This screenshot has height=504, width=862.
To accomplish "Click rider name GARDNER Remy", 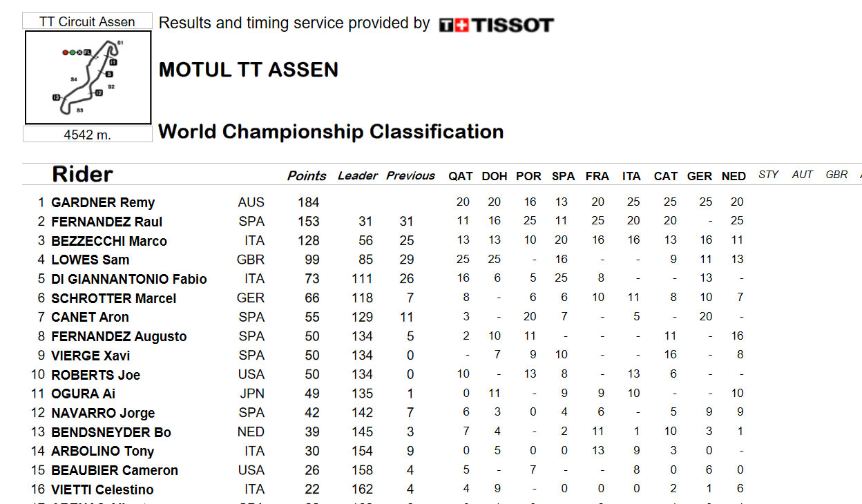I will [x=103, y=202].
